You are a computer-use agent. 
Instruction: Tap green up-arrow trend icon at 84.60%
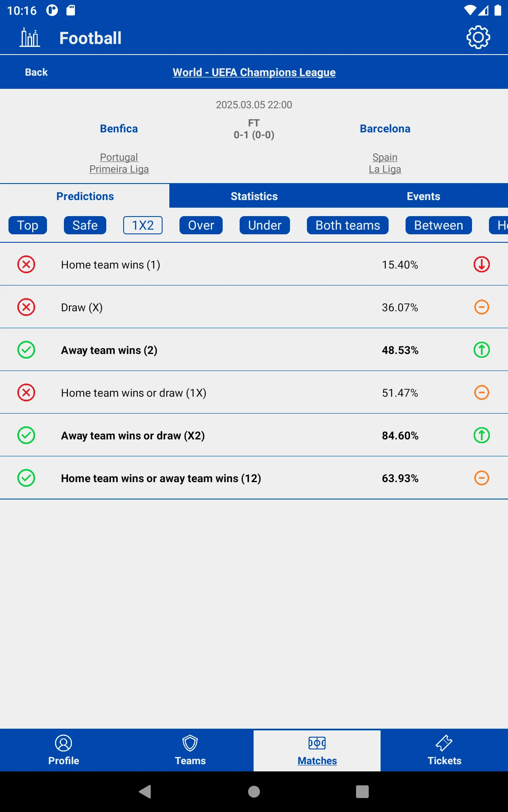pos(482,435)
